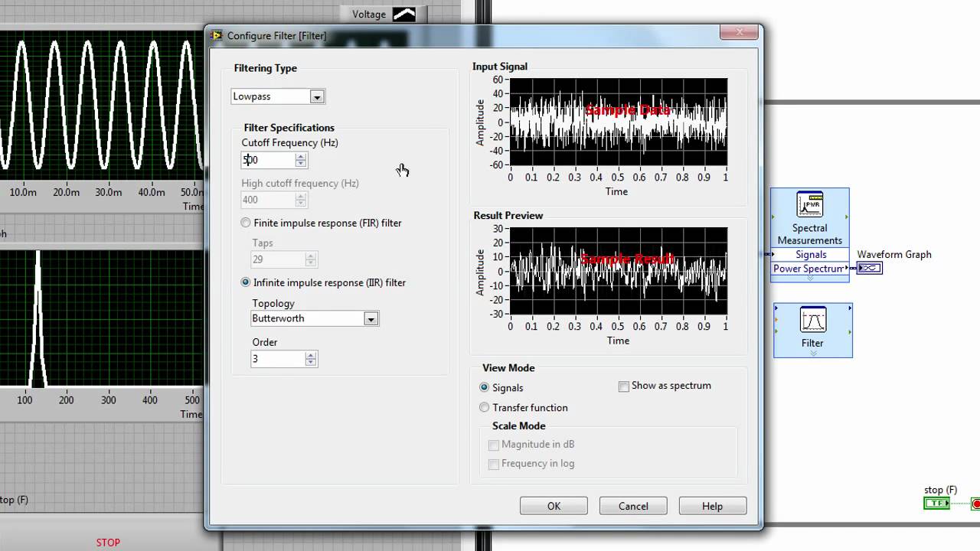Click the Order value stepper arrows

[x=310, y=359]
